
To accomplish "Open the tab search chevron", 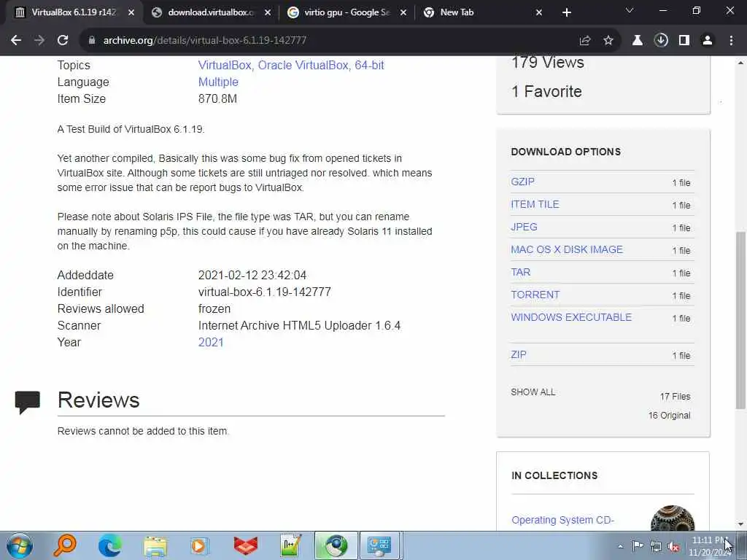I will pos(630,10).
